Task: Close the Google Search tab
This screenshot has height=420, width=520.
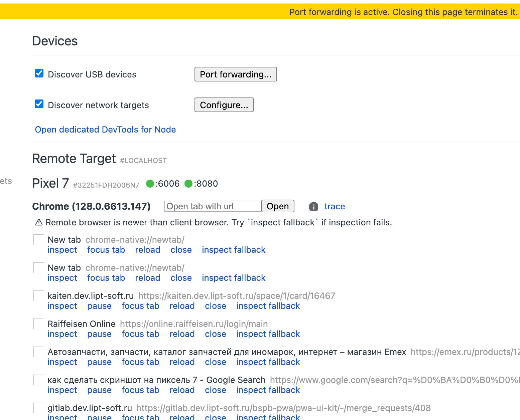Action: (216, 390)
